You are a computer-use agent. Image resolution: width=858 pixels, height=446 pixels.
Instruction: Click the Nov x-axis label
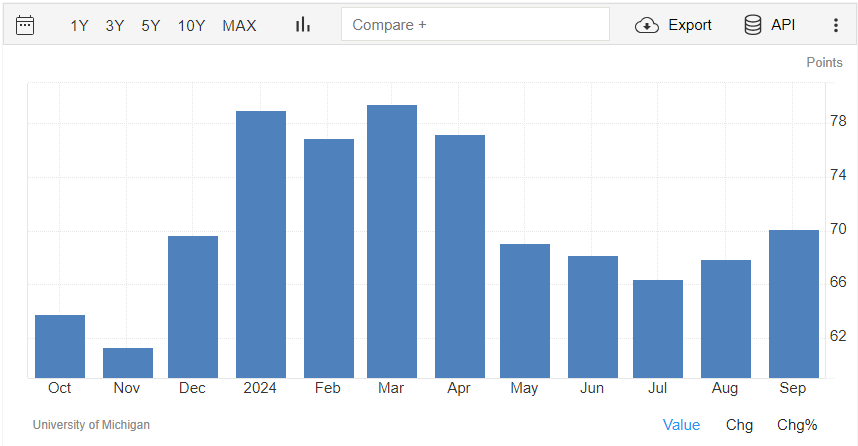coord(126,388)
